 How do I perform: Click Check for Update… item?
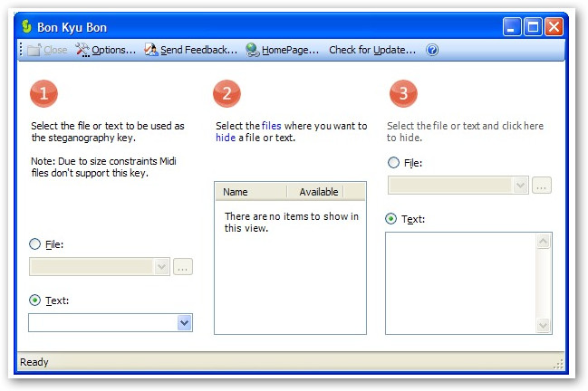coord(372,50)
